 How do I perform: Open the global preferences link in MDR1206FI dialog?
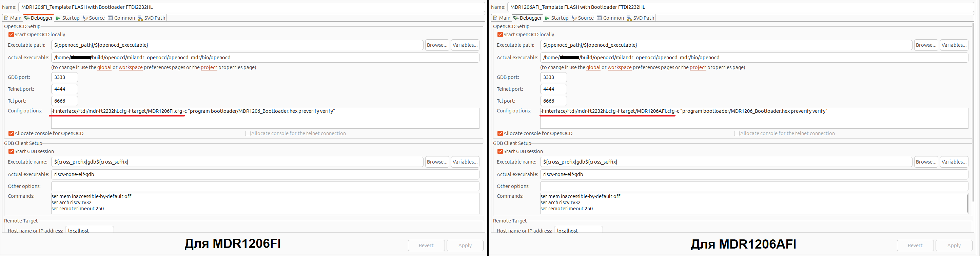(x=104, y=67)
